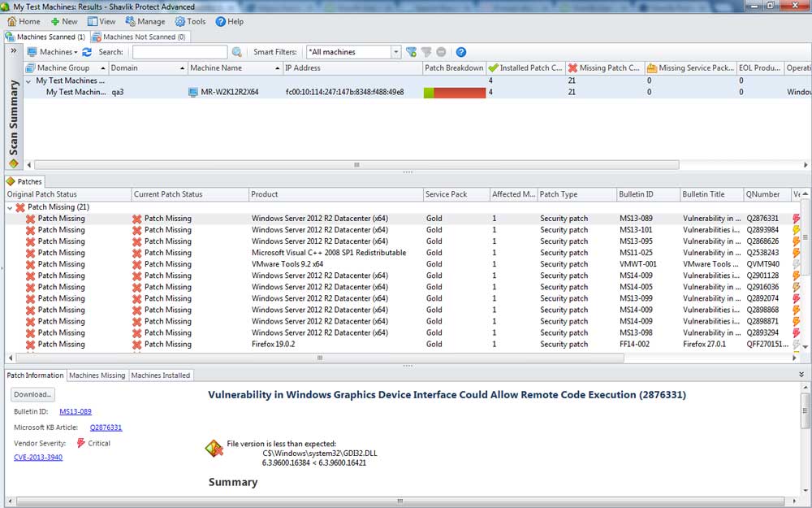The image size is (812, 508).
Task: Collapse the My Test Machines group row
Action: (28, 80)
